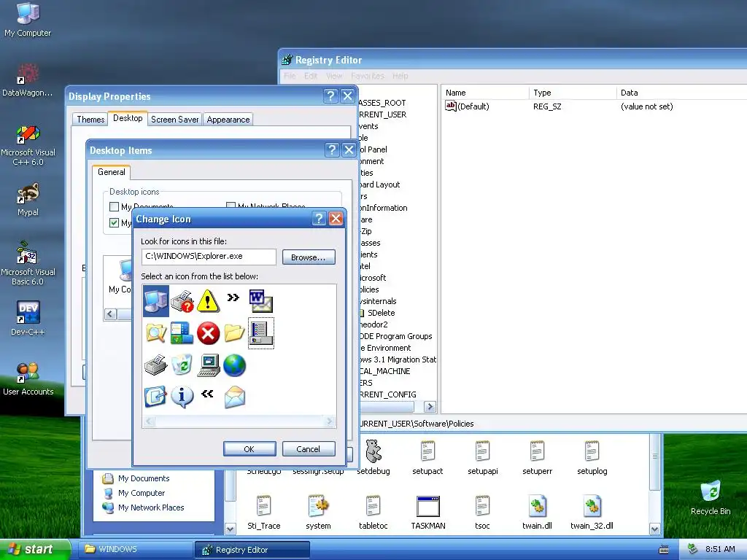
Task: Open the Recycle Bin on desktop
Action: [x=711, y=497]
